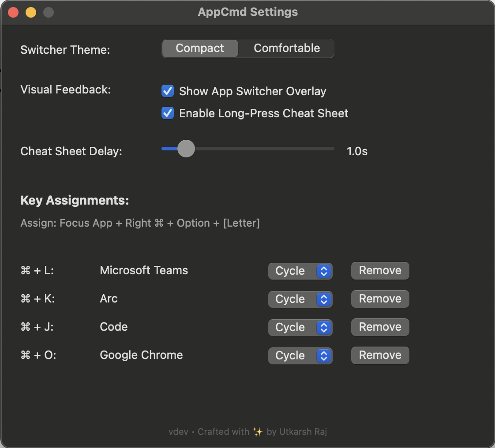Remove the Google Chrome key assignment

380,355
